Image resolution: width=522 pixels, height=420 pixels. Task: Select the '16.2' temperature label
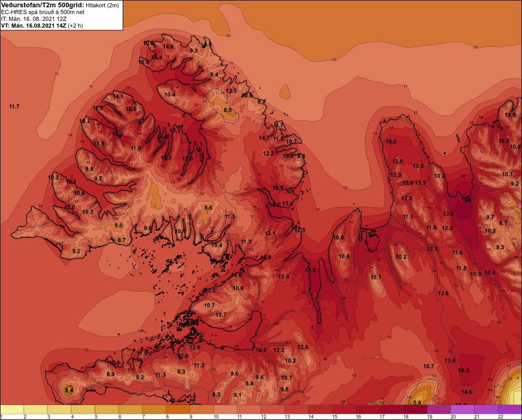point(391,141)
